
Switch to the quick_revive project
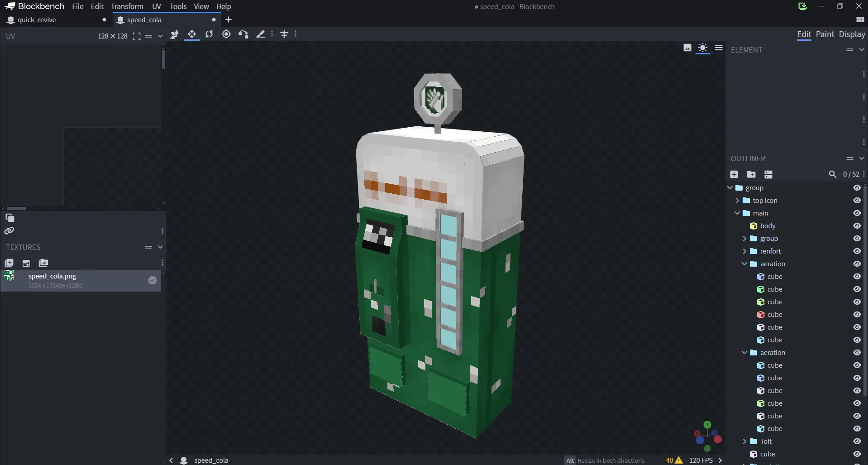pos(37,19)
